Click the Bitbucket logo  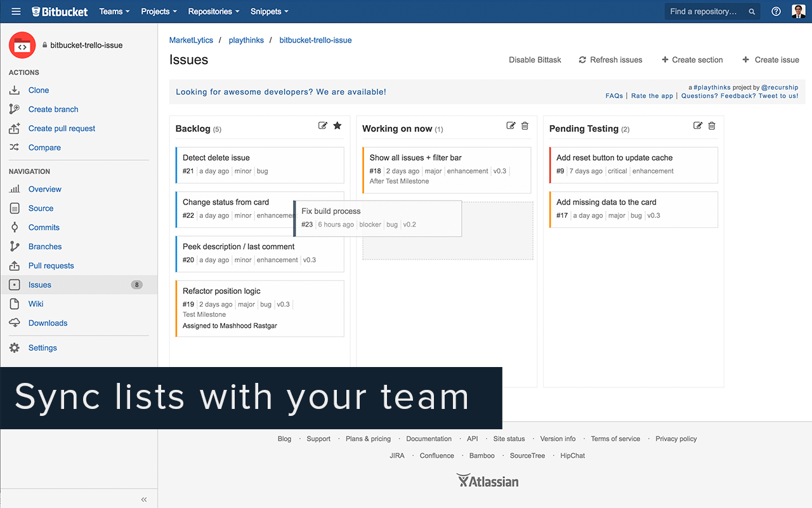[x=59, y=11]
